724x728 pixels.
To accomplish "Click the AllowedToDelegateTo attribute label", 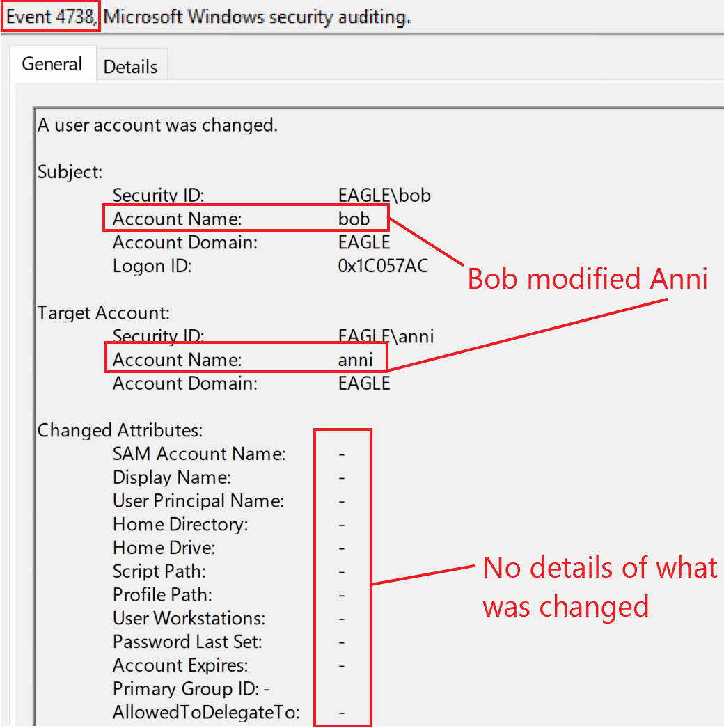I will [x=206, y=713].
